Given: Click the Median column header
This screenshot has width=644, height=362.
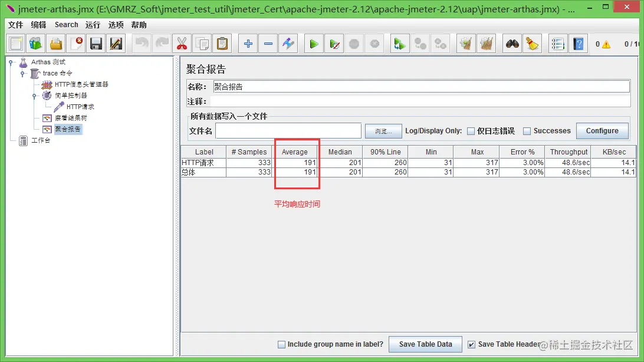Looking at the screenshot, I should [340, 152].
